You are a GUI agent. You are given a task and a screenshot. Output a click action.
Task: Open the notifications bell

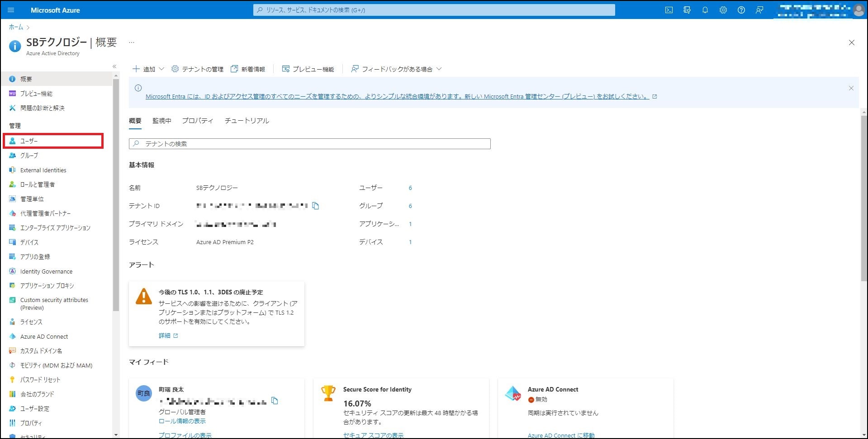(705, 10)
